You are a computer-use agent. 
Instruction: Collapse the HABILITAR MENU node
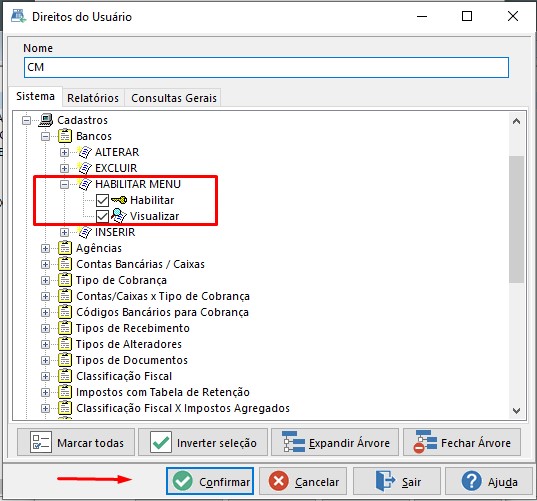click(64, 185)
